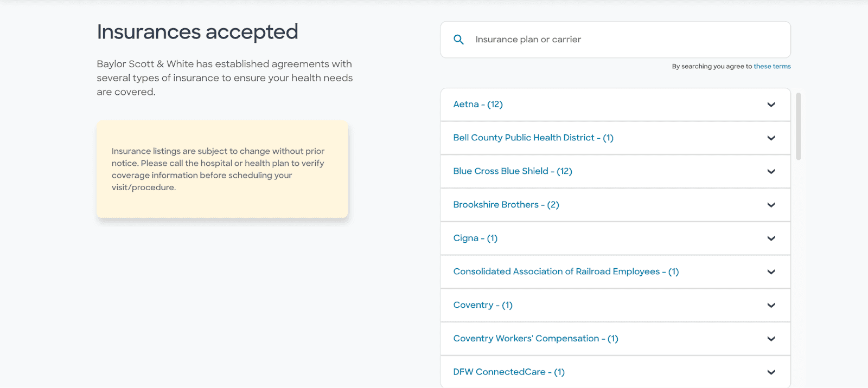Expand the DFW ConnectedCare listing
Image resolution: width=868 pixels, height=388 pixels.
pyautogui.click(x=771, y=372)
